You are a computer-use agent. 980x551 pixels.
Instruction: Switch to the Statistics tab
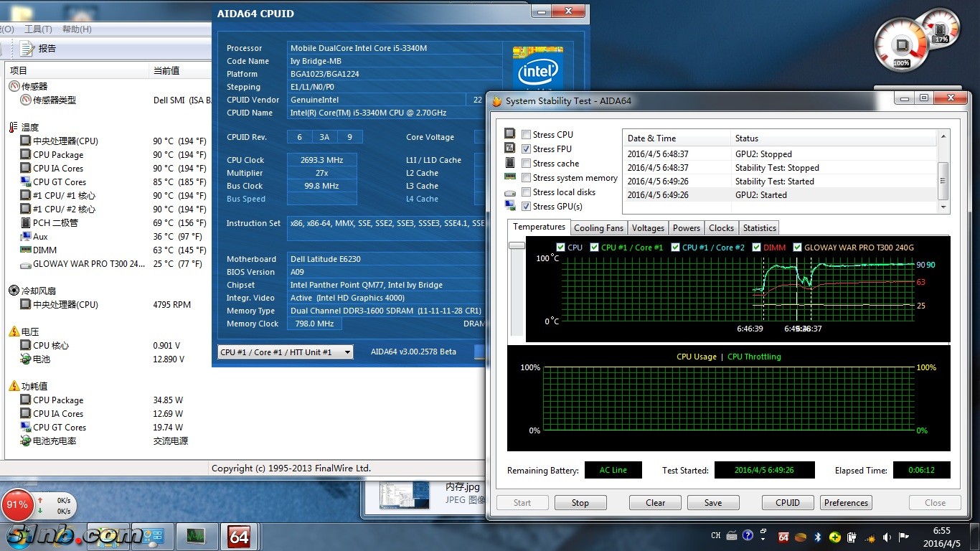760,228
